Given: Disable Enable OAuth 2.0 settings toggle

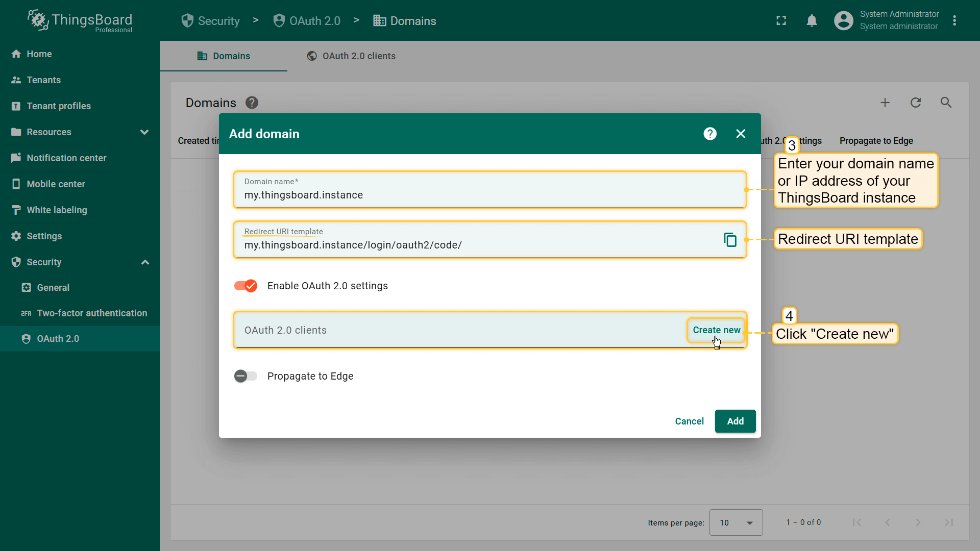Looking at the screenshot, I should [246, 286].
